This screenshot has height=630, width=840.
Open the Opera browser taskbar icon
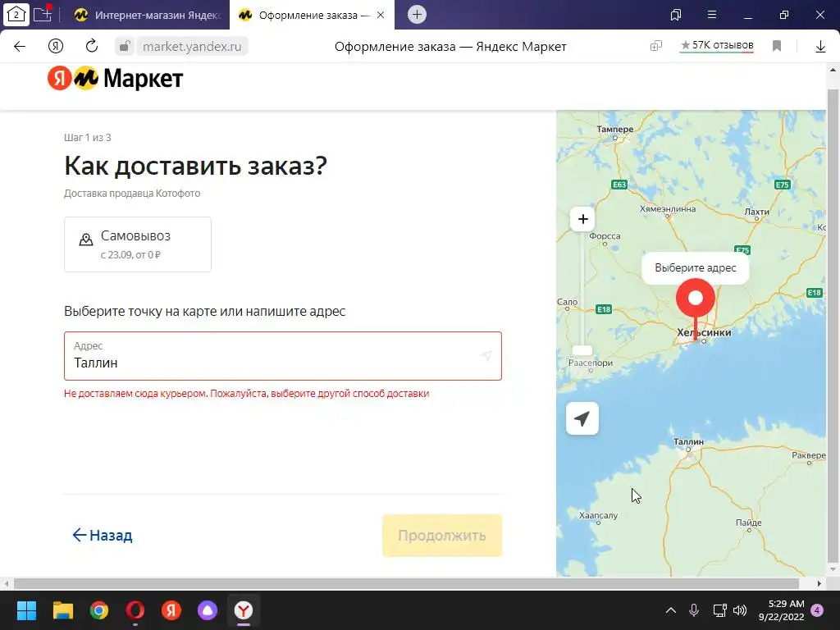coord(135,610)
